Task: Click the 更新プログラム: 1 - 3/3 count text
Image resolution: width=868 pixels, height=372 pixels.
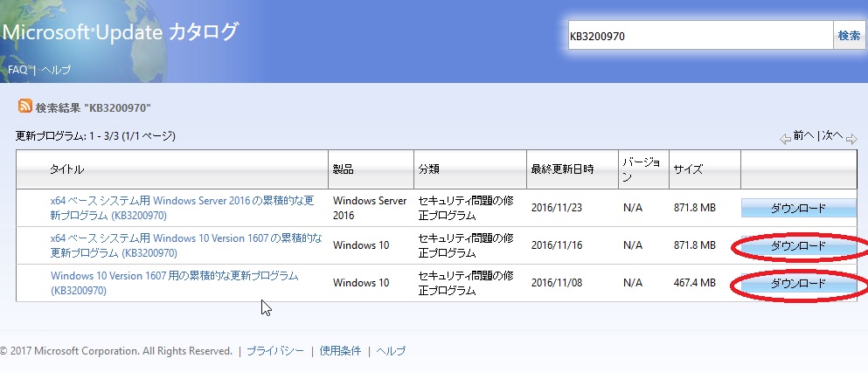Action: pos(95,136)
